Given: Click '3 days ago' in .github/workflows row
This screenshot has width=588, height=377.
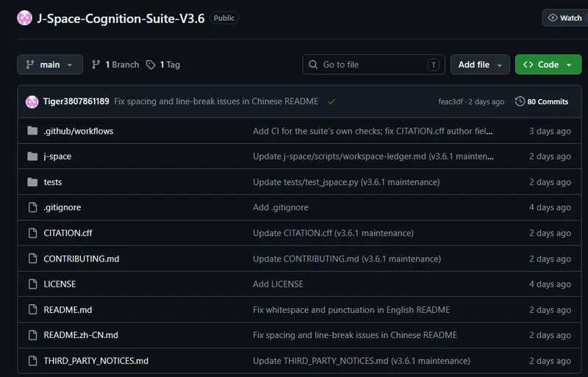Looking at the screenshot, I should tap(550, 131).
